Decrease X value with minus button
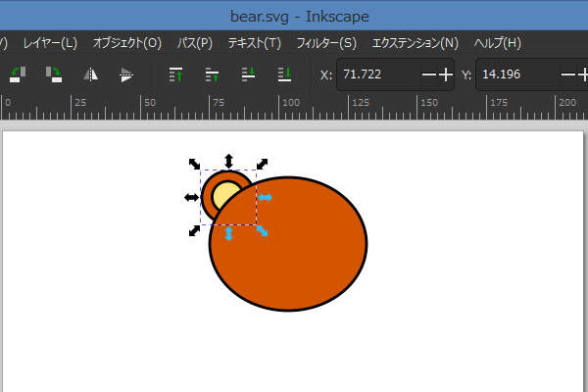The height and width of the screenshot is (392, 588). [x=429, y=74]
